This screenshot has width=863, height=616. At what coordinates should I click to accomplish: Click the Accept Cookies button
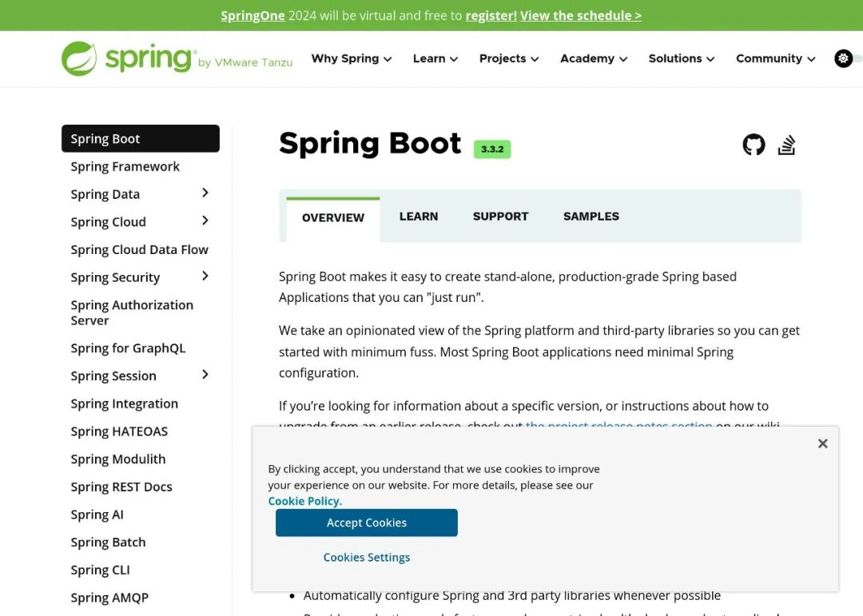(367, 523)
